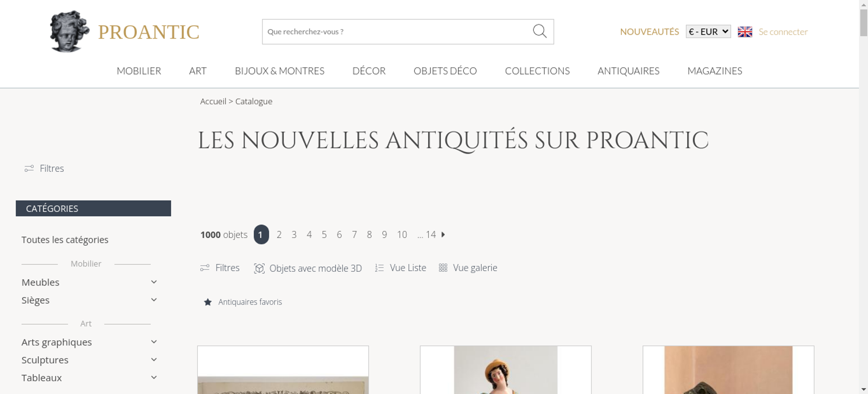Switch to Vue galerie grid view

click(468, 268)
